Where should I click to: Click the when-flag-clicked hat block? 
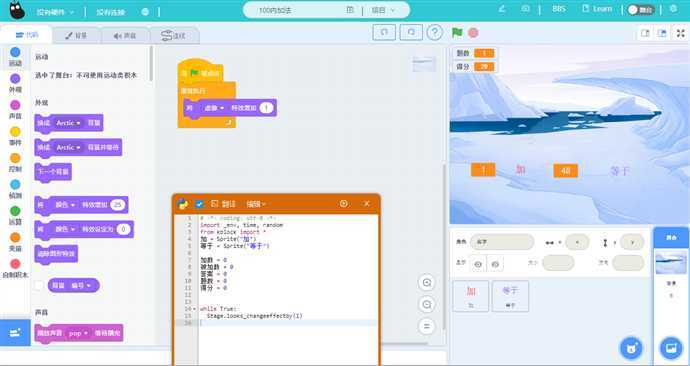point(200,72)
